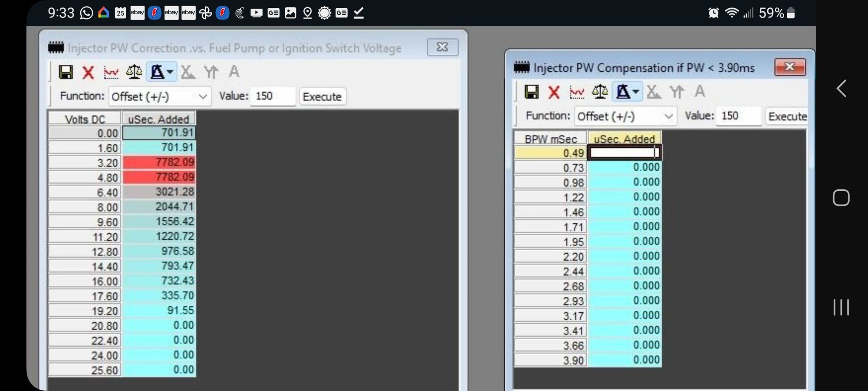This screenshot has width=868, height=391.
Task: Open the Function Offset dropdown in the Voltage Correction window
Action: [x=160, y=96]
